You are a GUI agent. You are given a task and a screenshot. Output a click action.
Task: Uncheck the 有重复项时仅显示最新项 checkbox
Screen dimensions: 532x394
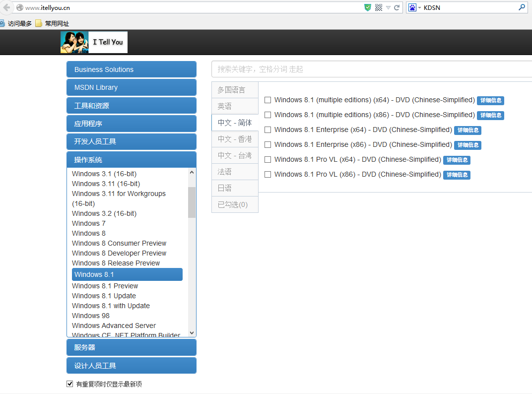point(70,384)
